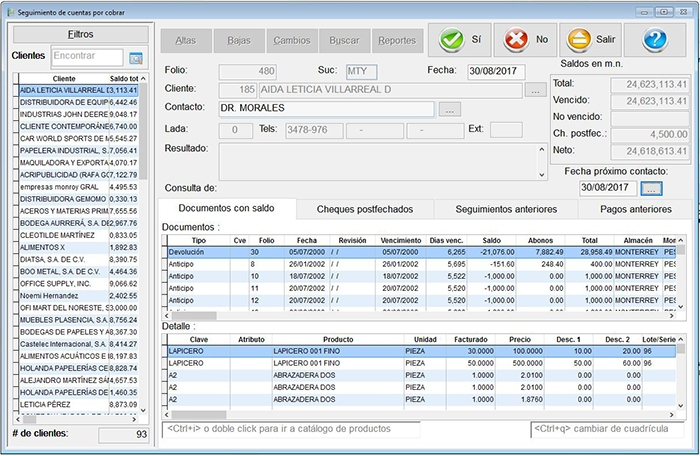Click the Filtros button
Viewport: 700px width, 456px height.
(79, 34)
